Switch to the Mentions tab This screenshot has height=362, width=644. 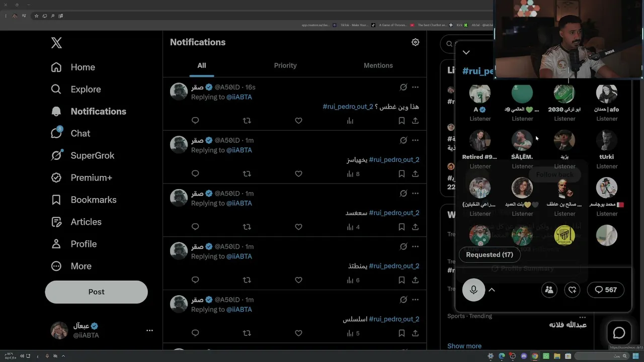click(378, 65)
